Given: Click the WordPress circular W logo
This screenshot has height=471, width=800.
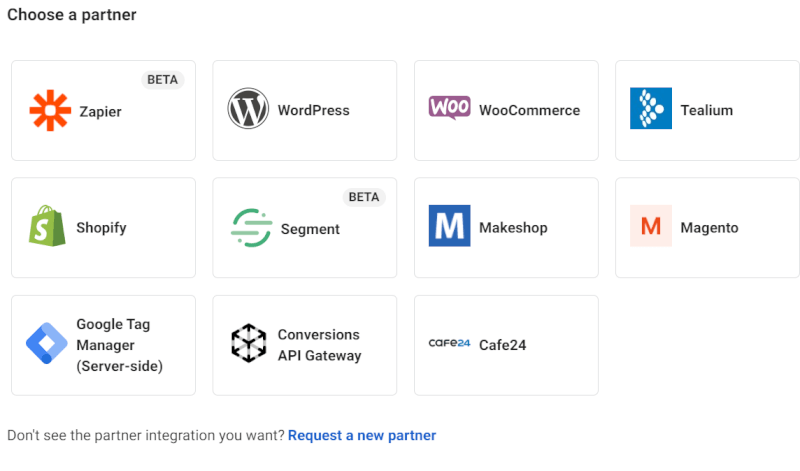Looking at the screenshot, I should coord(249,109).
